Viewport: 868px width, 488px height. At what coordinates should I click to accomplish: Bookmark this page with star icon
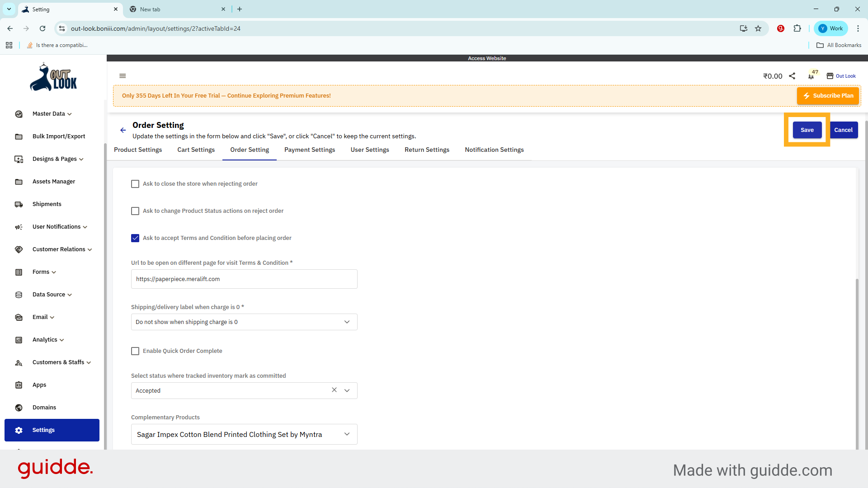[758, 28]
